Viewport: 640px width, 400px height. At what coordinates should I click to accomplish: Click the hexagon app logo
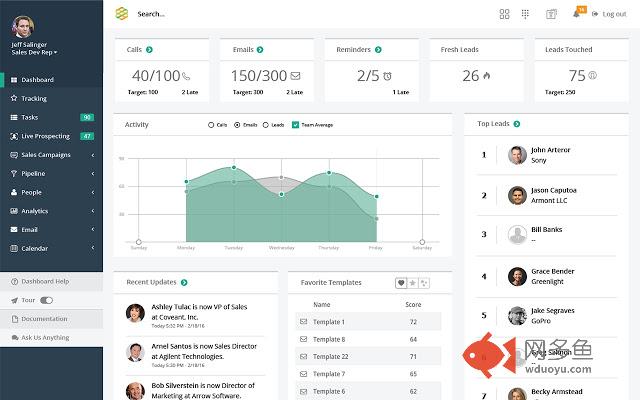[122, 14]
